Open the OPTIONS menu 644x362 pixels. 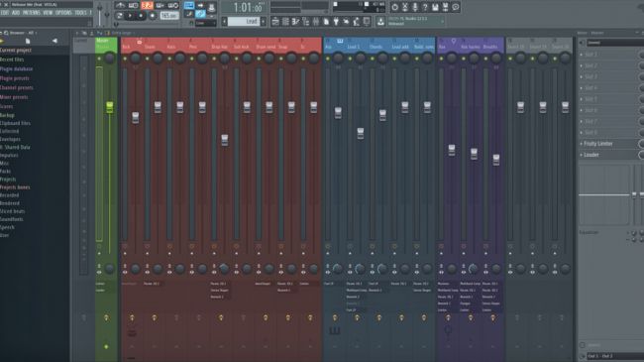pyautogui.click(x=63, y=13)
